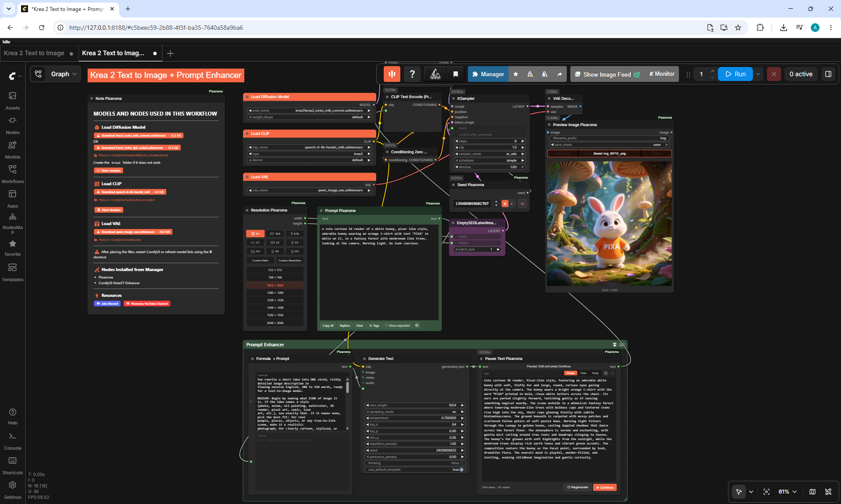Image resolution: width=841 pixels, height=504 pixels.
Task: Toggle the Console panel
Action: [x=12, y=441]
